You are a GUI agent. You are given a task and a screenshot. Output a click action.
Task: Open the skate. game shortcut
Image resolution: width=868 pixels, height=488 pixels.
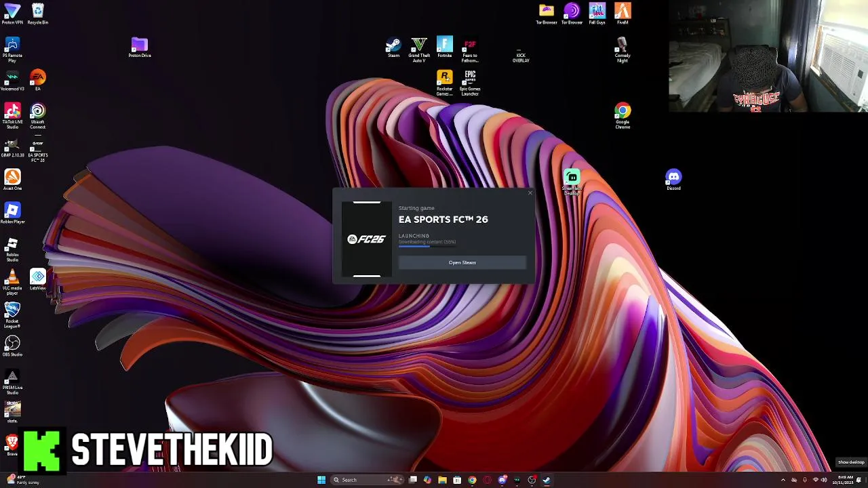pos(12,411)
